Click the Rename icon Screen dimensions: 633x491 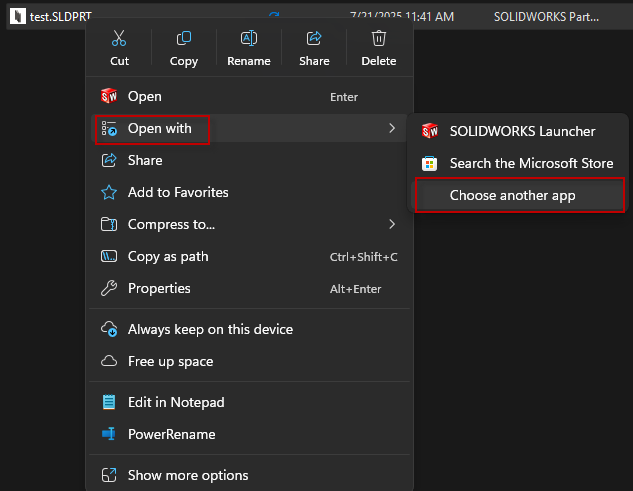pyautogui.click(x=249, y=40)
